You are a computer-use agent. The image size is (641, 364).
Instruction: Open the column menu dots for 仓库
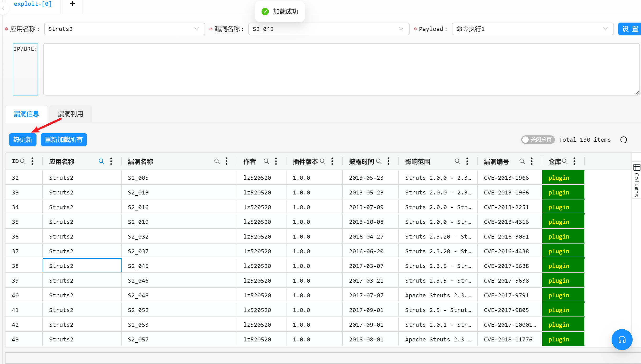click(574, 161)
